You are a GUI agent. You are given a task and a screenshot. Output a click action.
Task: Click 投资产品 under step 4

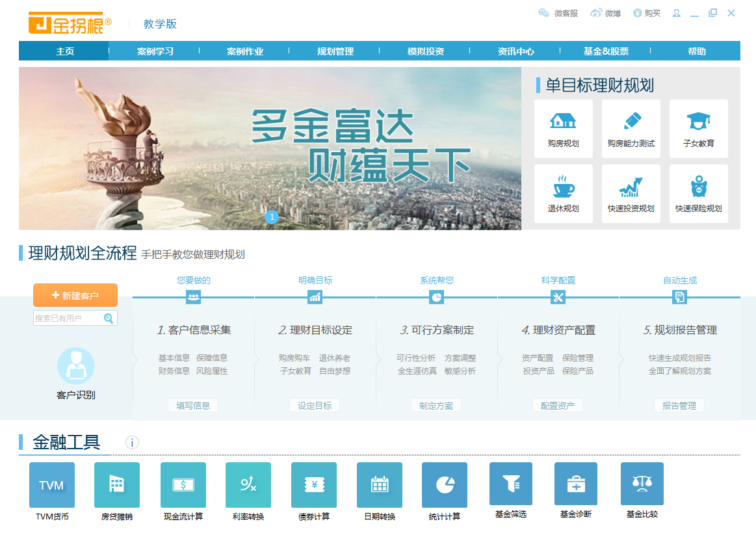538,371
